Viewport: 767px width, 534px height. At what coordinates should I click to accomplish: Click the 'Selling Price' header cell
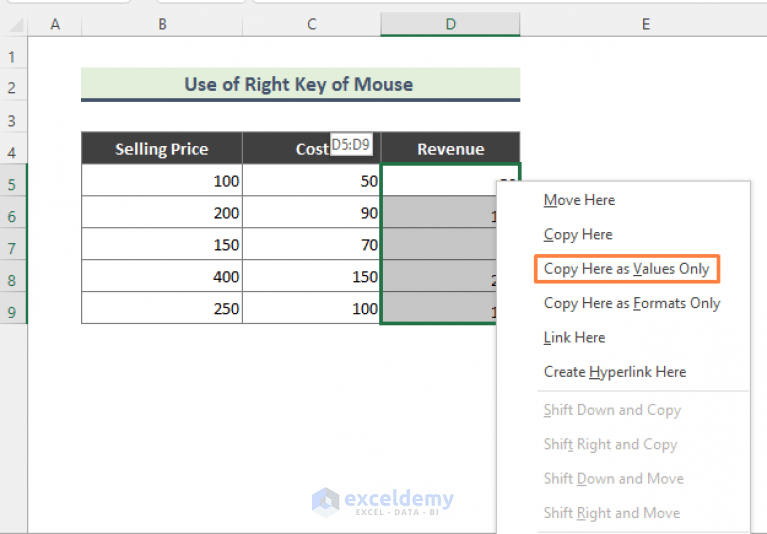click(162, 148)
